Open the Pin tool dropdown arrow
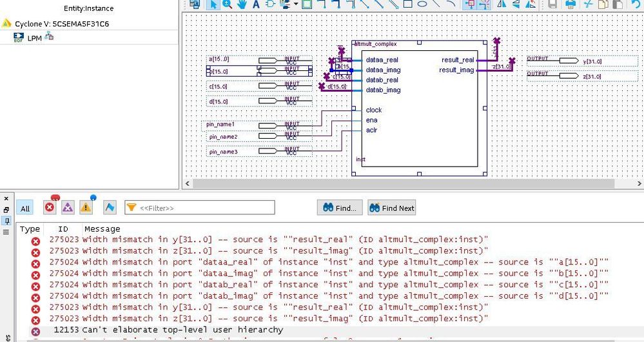This screenshot has height=342, width=644. click(x=296, y=4)
